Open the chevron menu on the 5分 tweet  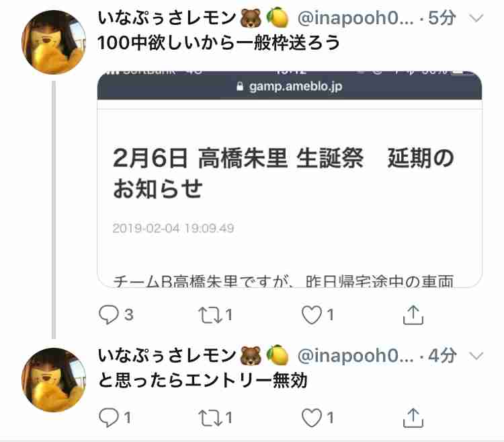pos(476,17)
